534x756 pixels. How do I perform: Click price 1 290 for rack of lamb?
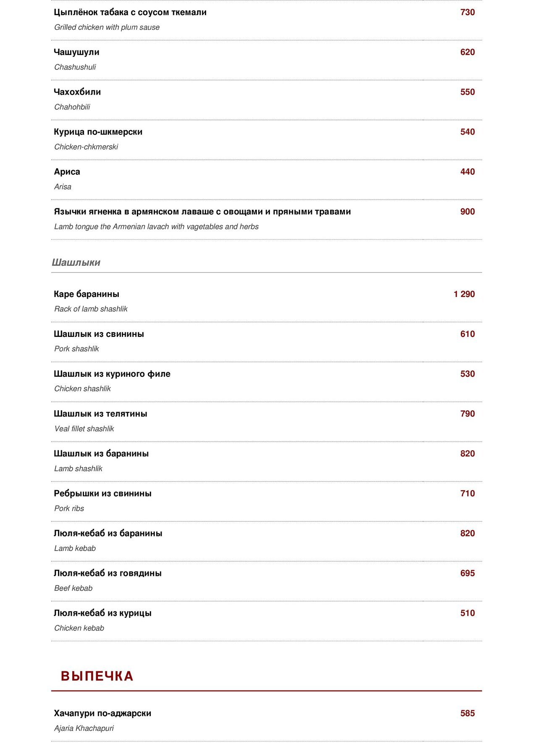click(x=464, y=294)
